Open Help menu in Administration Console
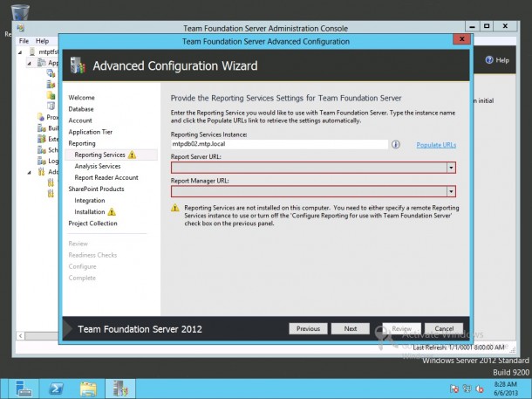This screenshot has width=532, height=399. click(43, 41)
